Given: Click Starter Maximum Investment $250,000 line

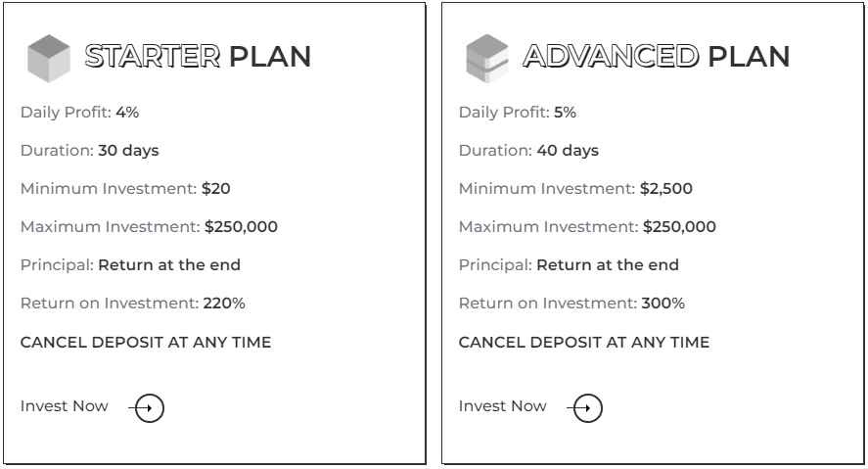Looking at the screenshot, I should click(x=149, y=227).
